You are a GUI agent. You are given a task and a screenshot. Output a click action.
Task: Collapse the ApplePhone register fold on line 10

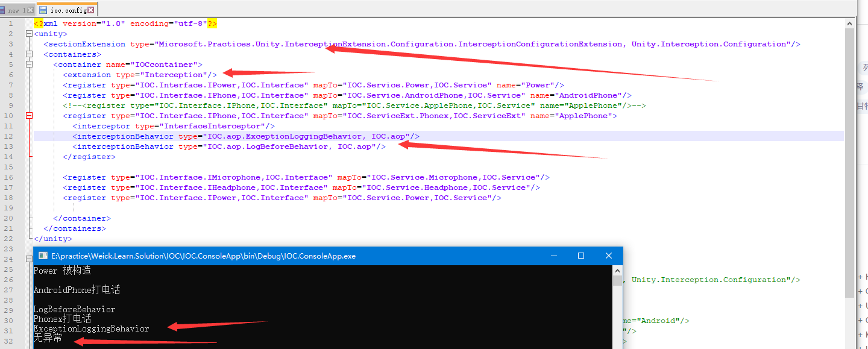29,115
